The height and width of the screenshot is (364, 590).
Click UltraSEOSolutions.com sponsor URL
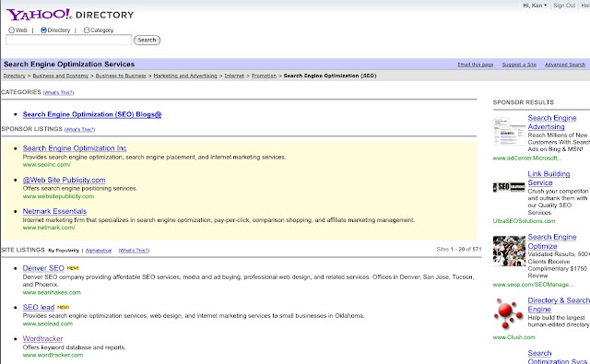point(525,221)
